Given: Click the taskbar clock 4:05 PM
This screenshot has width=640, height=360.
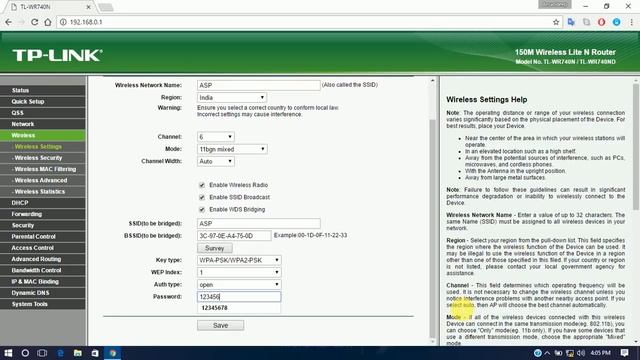Looking at the screenshot, I should (601, 353).
